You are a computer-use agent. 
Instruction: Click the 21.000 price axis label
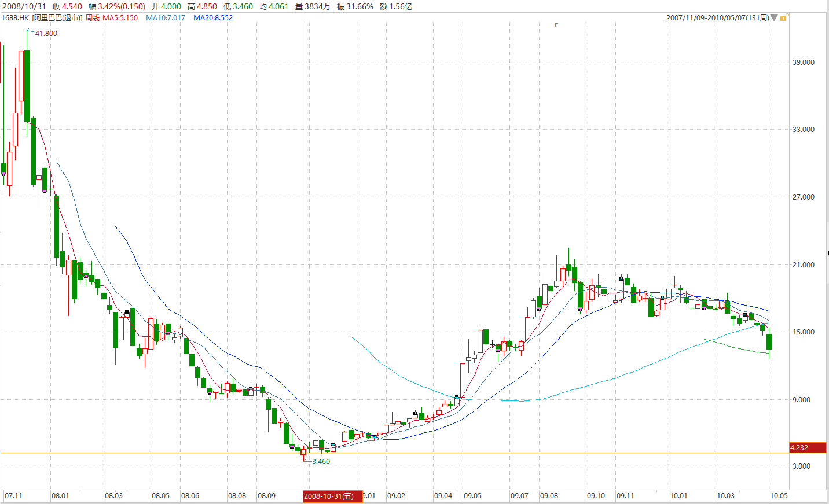click(x=804, y=265)
